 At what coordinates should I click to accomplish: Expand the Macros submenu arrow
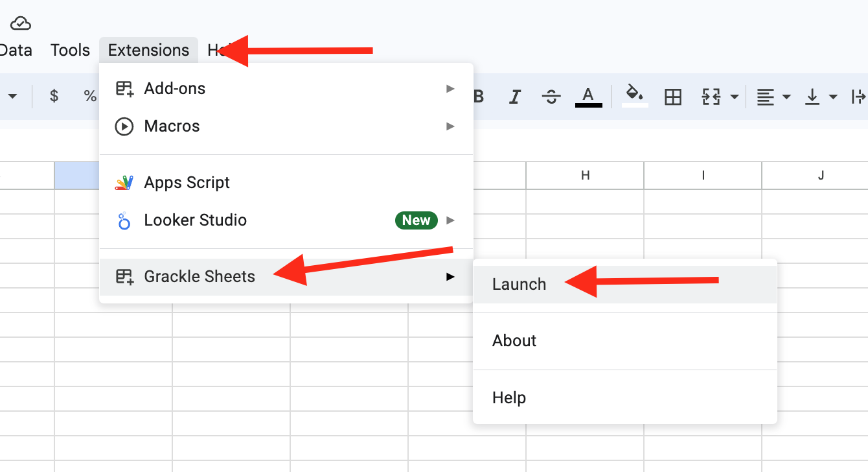(x=450, y=126)
